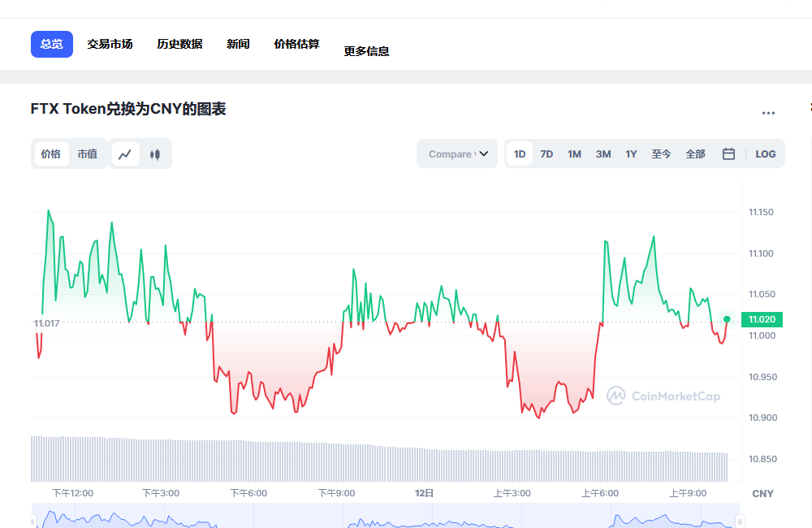Screen dimensions: 812x528
Task: Click the 下午12:00 time axis label
Action: (72, 493)
